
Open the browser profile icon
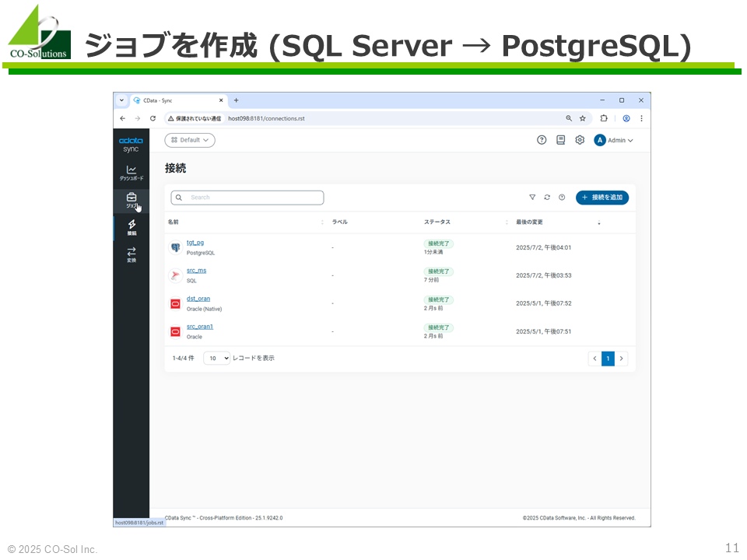[626, 118]
